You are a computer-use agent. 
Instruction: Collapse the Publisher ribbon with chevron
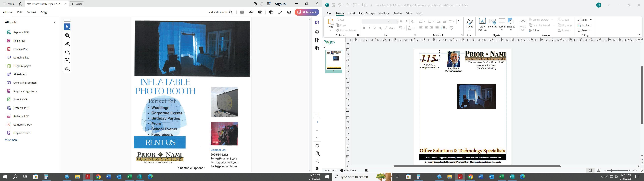[x=639, y=35]
